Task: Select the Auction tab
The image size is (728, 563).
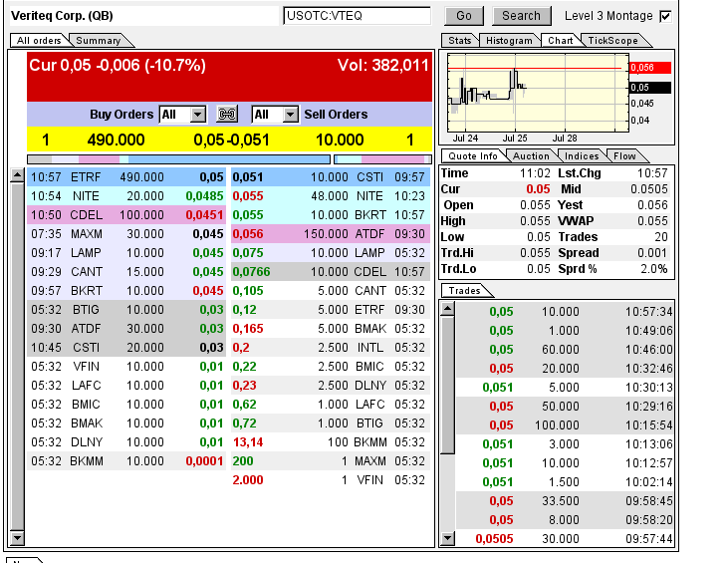Action: (530, 156)
